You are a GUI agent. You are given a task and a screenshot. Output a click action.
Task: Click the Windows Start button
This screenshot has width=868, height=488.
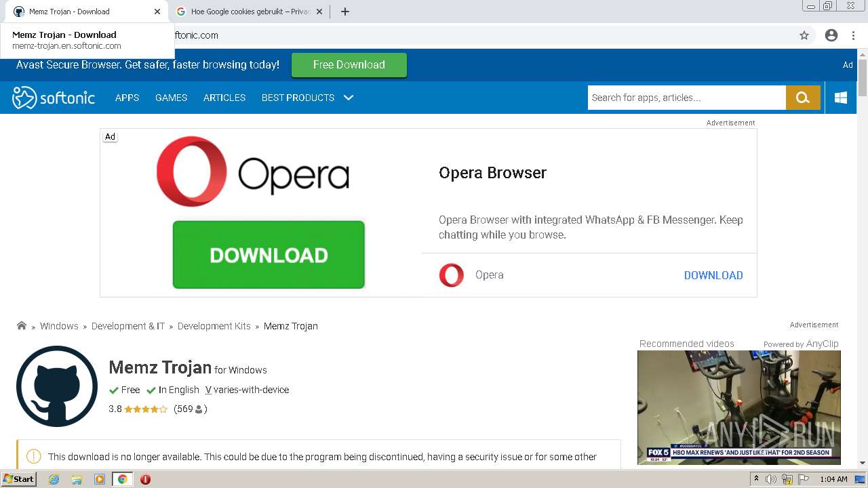click(x=19, y=479)
